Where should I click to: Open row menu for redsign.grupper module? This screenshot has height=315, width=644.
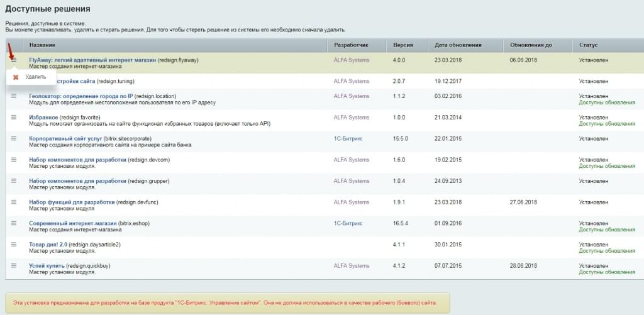coord(14,180)
